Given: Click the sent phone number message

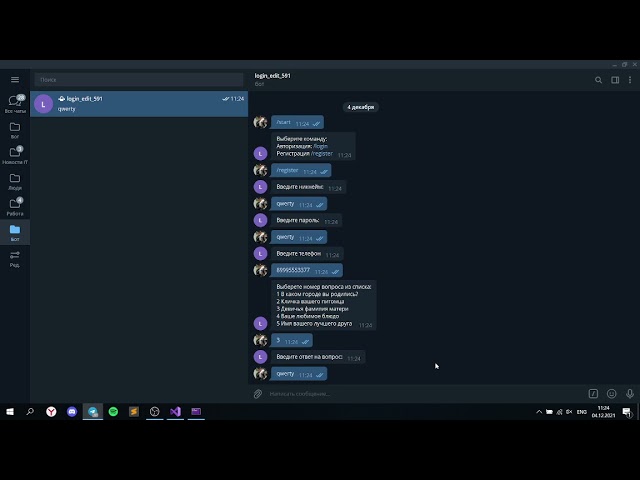Looking at the screenshot, I should (x=307, y=271).
